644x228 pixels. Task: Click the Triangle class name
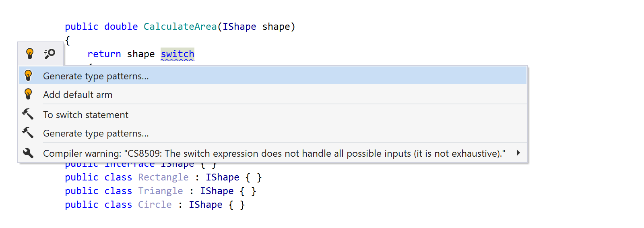pos(161,191)
